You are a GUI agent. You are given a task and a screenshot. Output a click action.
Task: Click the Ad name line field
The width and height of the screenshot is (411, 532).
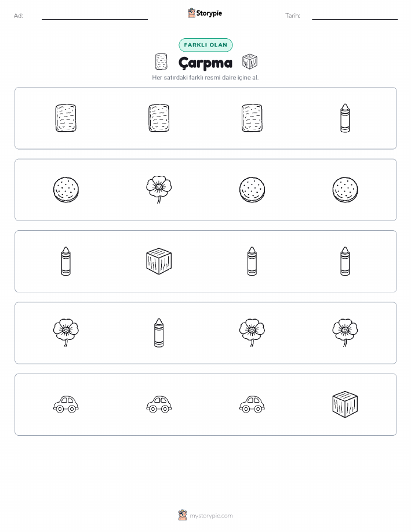[x=94, y=16]
